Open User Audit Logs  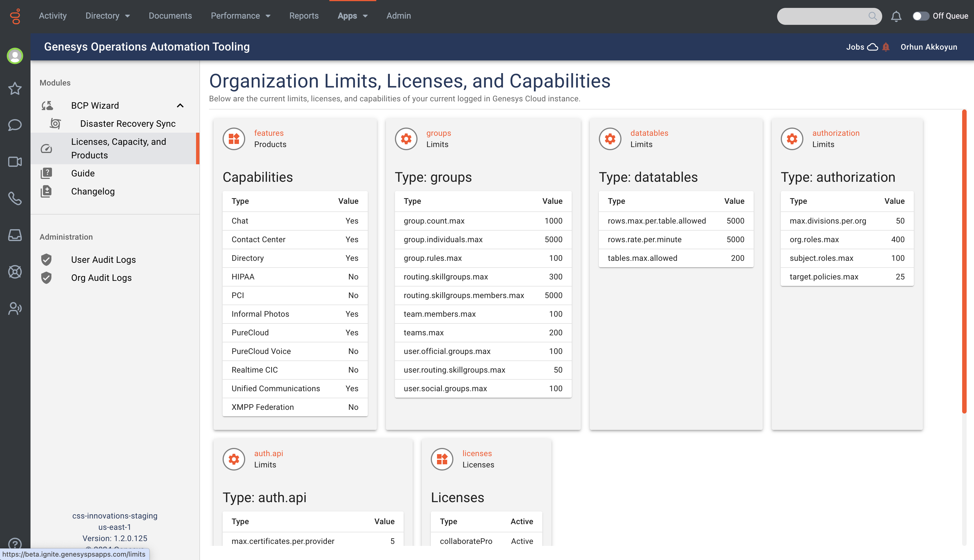click(x=103, y=260)
